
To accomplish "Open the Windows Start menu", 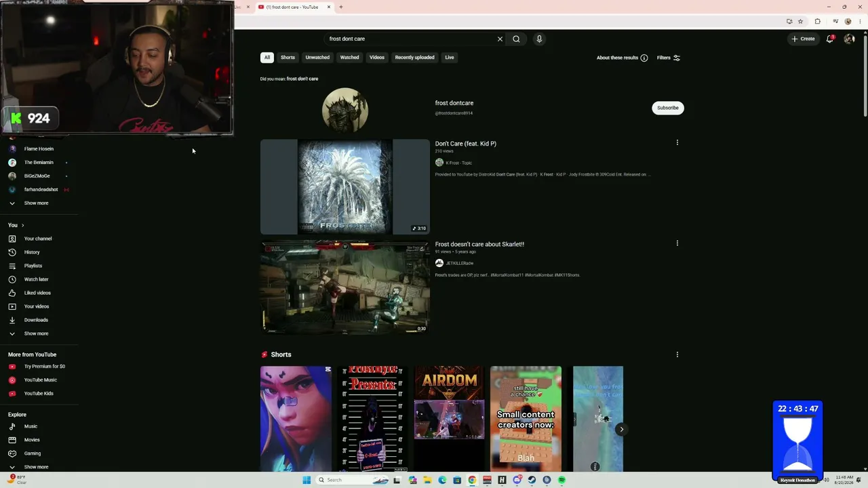I will click(307, 480).
